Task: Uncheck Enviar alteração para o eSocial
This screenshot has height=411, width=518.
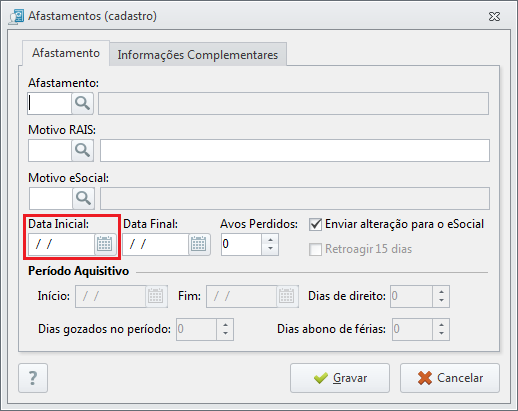Action: click(315, 224)
